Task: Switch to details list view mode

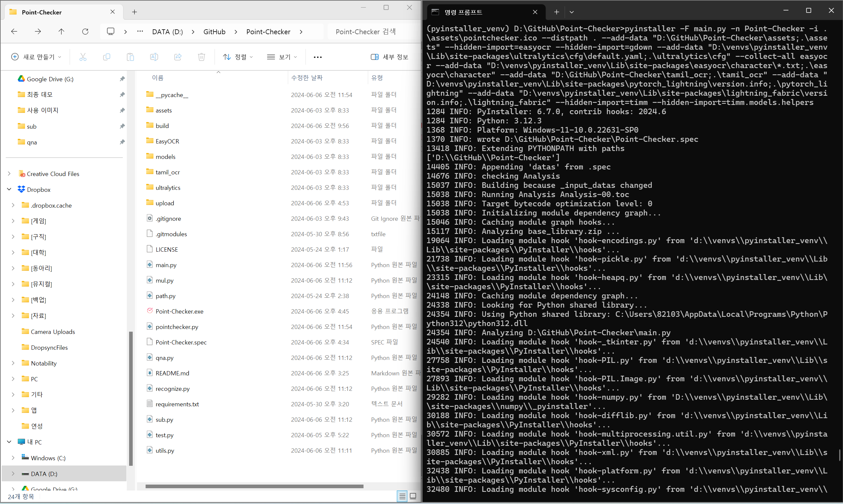Action: pyautogui.click(x=402, y=496)
